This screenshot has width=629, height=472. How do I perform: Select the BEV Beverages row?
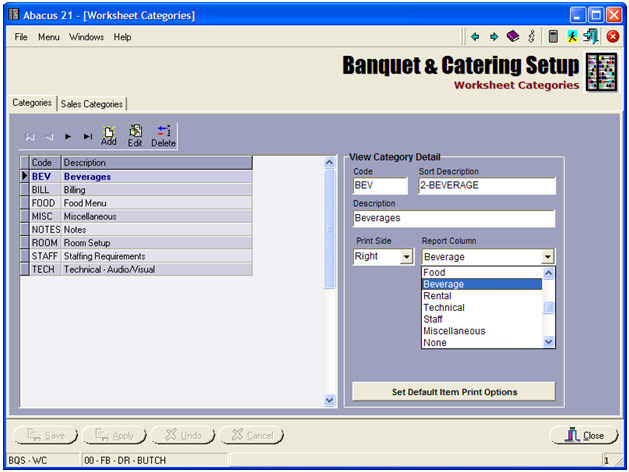pos(136,176)
